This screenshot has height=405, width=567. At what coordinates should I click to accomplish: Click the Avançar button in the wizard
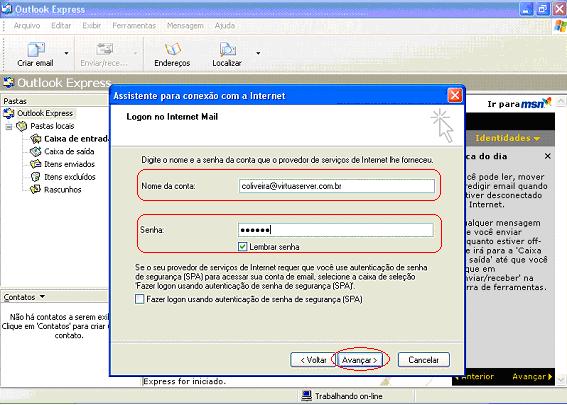point(359,360)
